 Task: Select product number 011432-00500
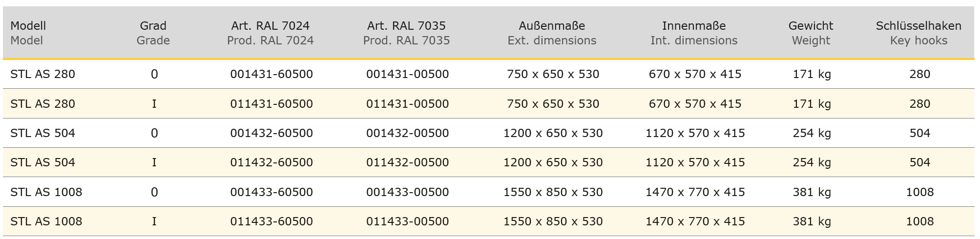pyautogui.click(x=408, y=162)
